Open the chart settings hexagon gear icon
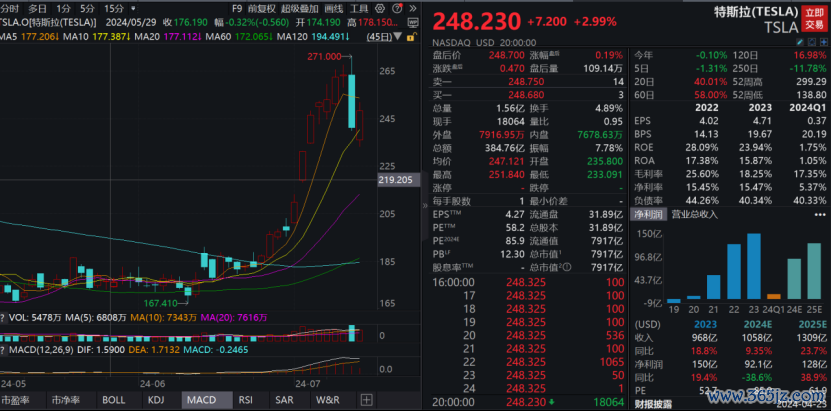Screen dimensions: 831x411 coord(379,8)
